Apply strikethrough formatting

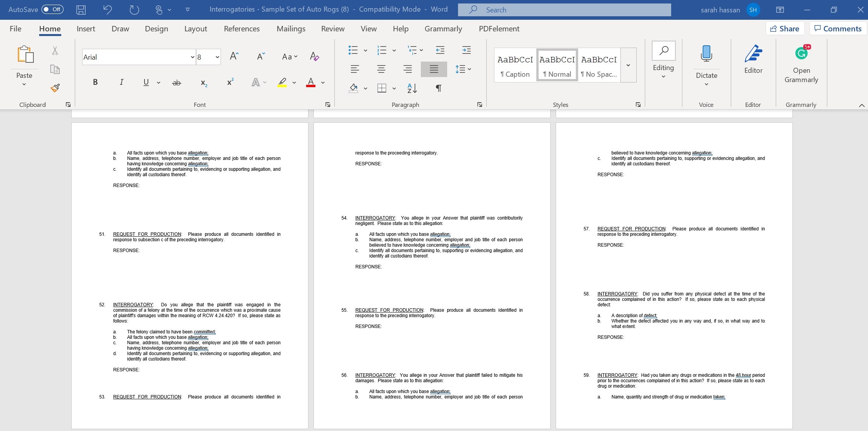(x=176, y=82)
